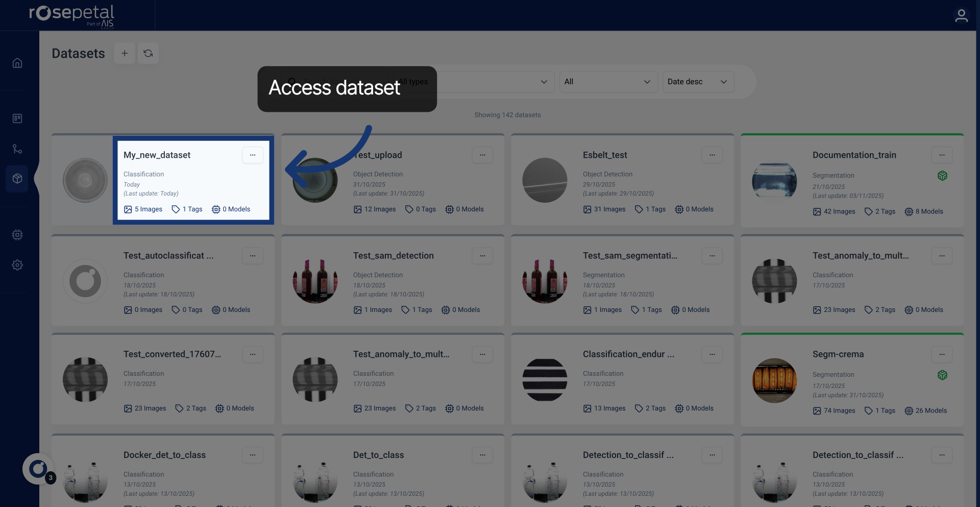Open the user account icon
This screenshot has width=980, height=507.
[x=962, y=15]
